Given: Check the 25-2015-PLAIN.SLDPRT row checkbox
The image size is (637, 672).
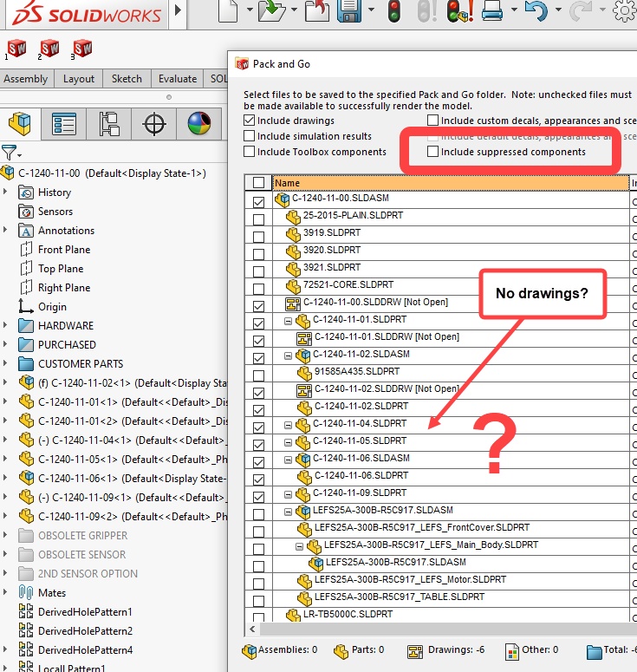Looking at the screenshot, I should [x=258, y=219].
